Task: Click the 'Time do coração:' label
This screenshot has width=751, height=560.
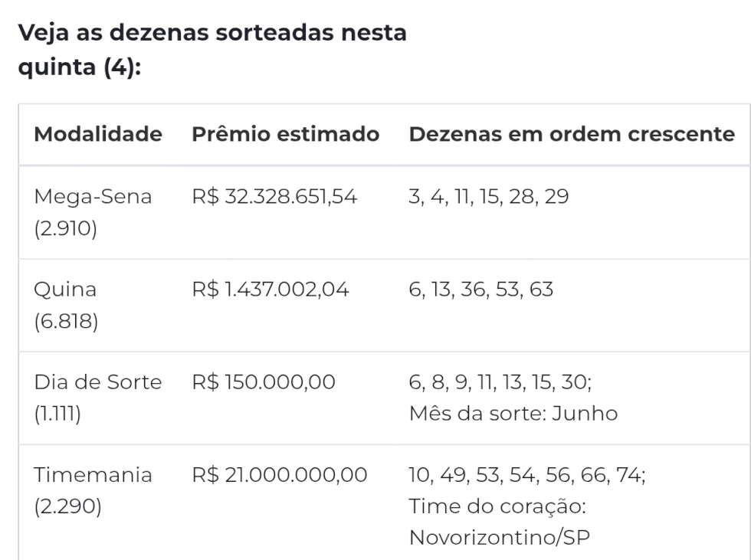Action: tap(497, 506)
